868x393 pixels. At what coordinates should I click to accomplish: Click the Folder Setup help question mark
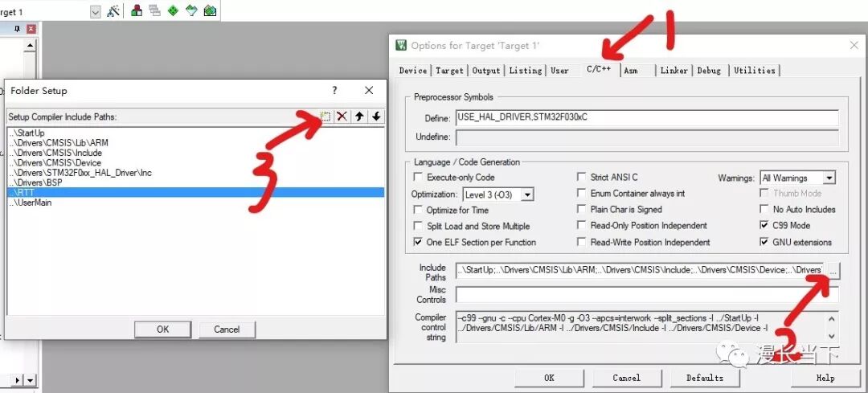(334, 91)
